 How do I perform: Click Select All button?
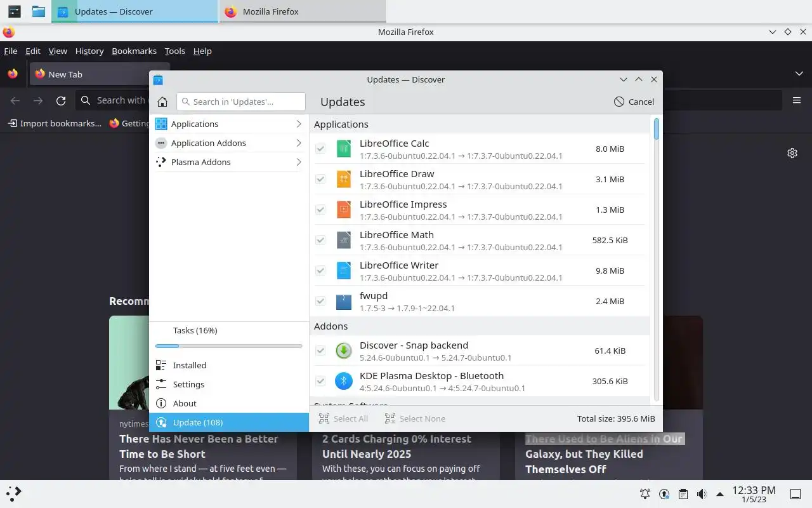343,418
